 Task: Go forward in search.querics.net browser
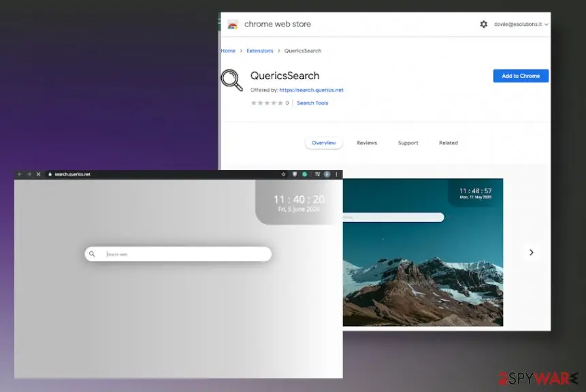tap(29, 174)
